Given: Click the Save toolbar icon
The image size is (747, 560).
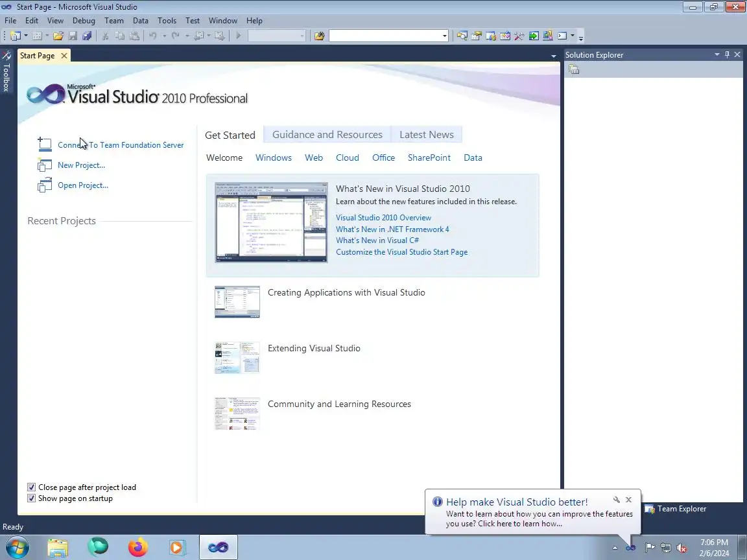Looking at the screenshot, I should (73, 36).
